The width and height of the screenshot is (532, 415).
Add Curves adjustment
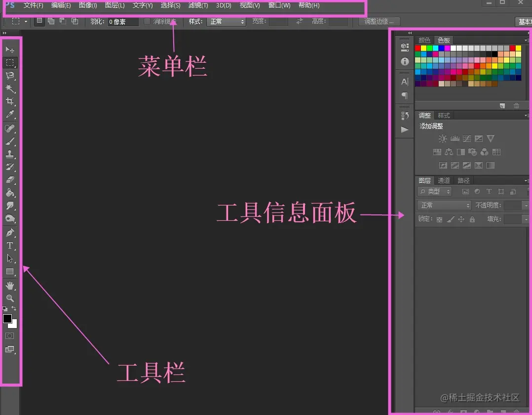(467, 138)
